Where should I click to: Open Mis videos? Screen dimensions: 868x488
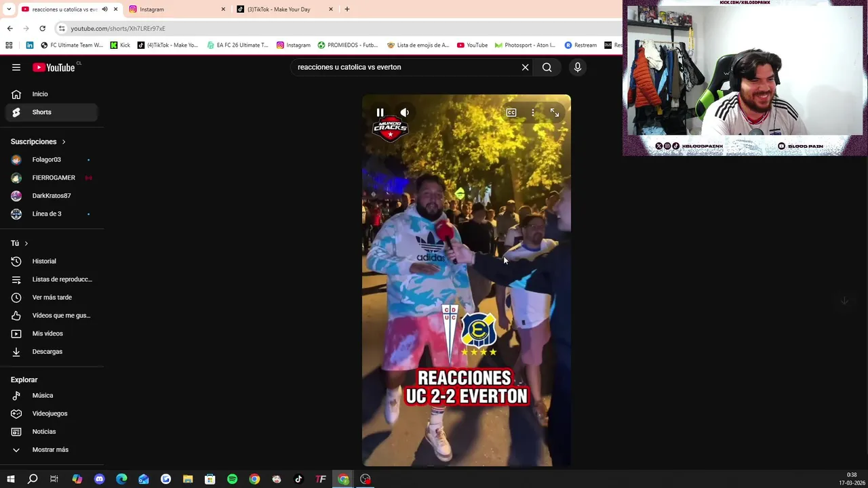[52, 333]
